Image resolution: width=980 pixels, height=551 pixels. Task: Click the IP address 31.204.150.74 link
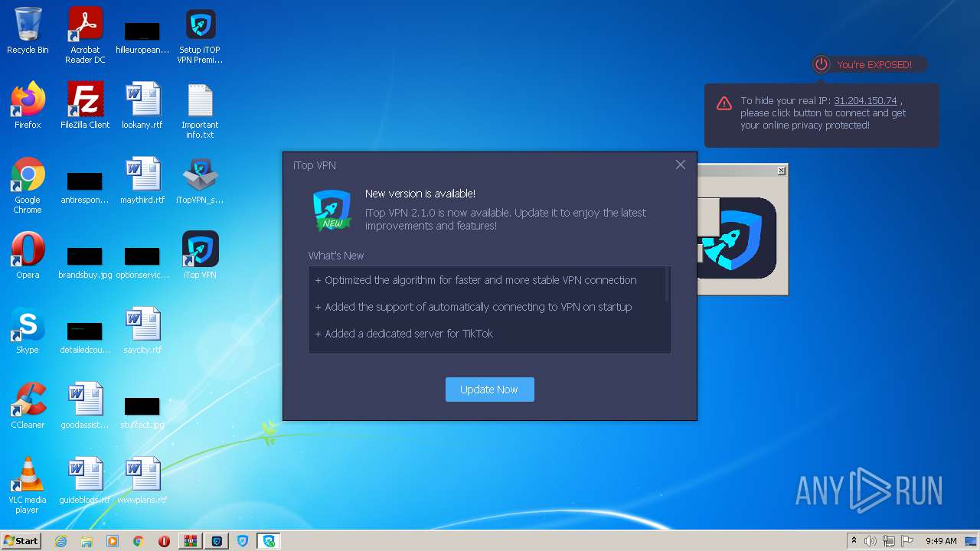(865, 101)
